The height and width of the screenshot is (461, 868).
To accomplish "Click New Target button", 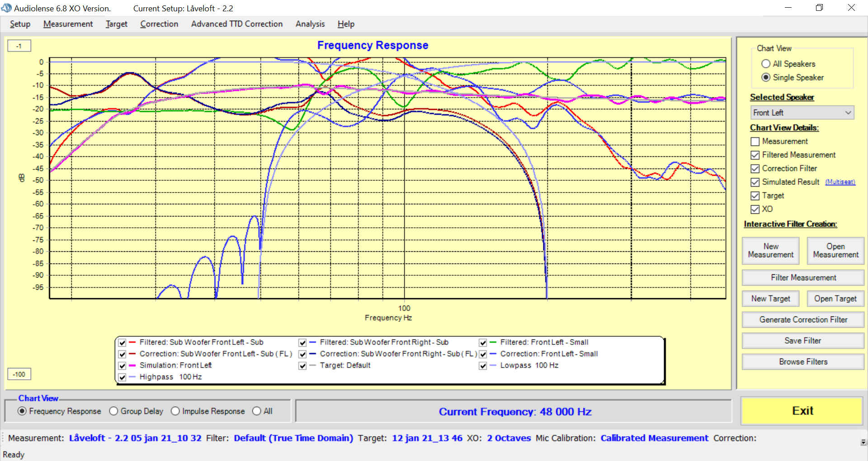I will pos(771,299).
